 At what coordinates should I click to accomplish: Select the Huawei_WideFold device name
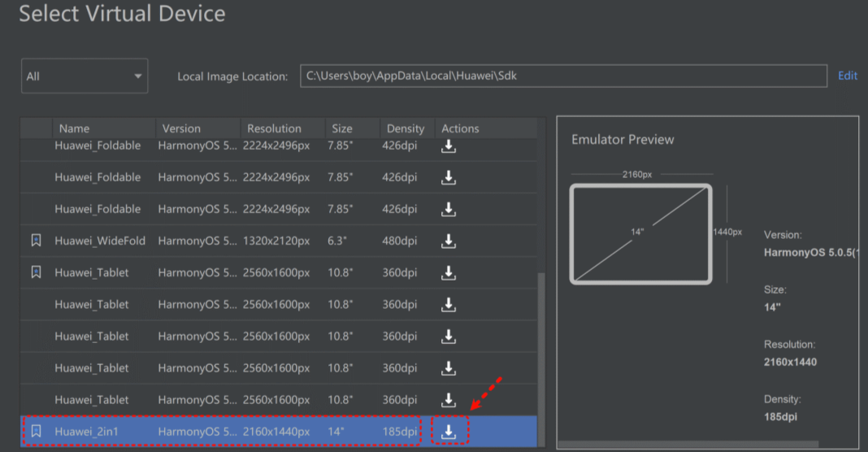pyautogui.click(x=100, y=241)
